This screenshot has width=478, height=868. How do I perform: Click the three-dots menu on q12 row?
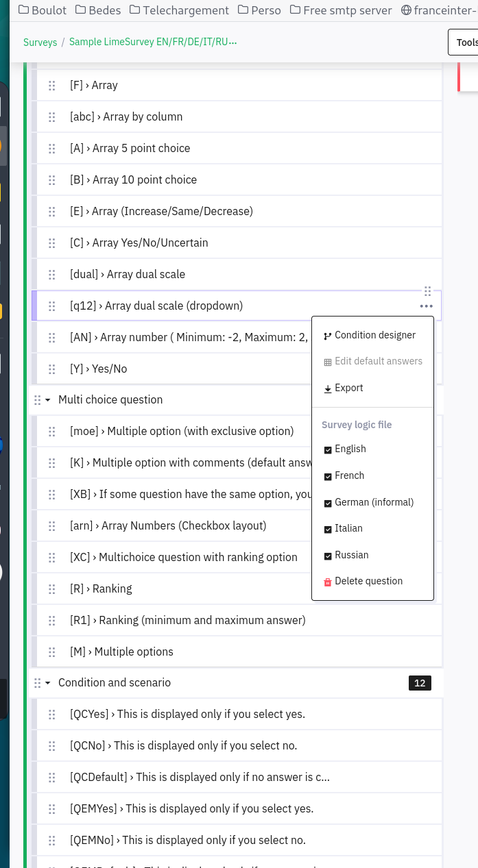426,306
